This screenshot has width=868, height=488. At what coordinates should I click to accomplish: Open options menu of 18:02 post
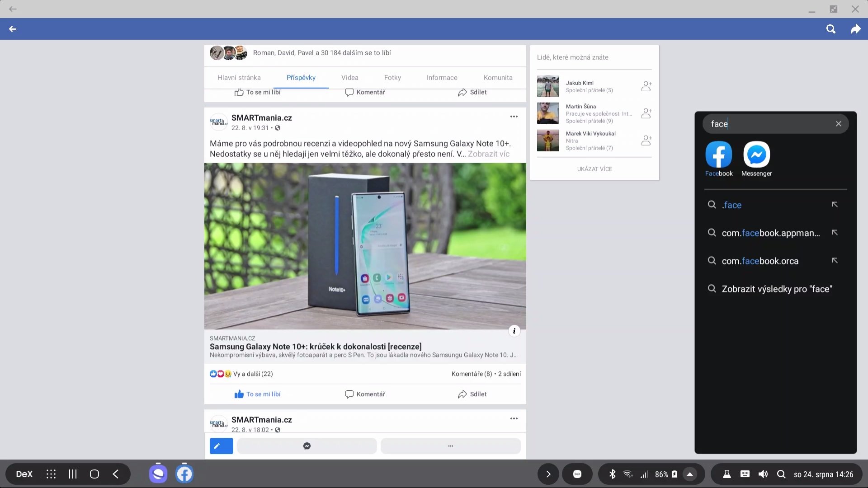pos(514,418)
